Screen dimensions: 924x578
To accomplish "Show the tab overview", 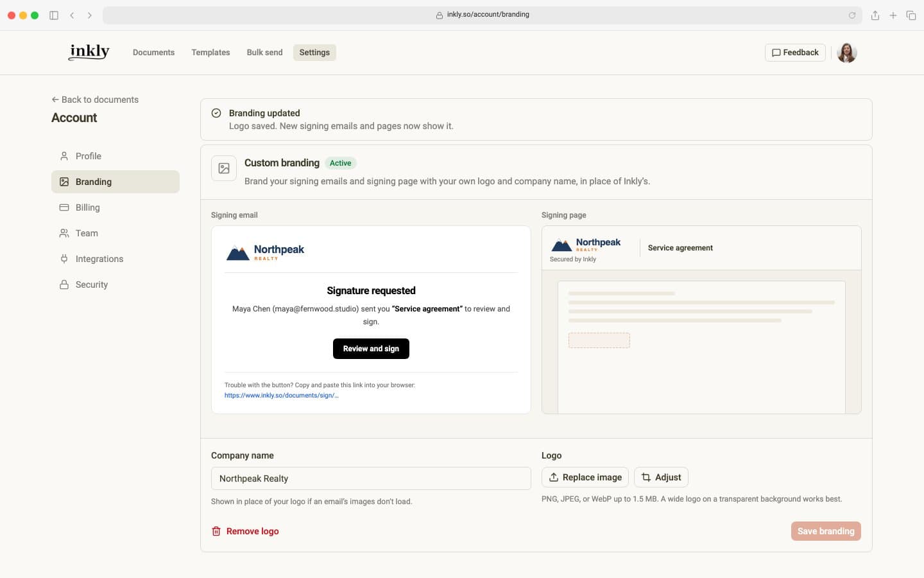I will [911, 15].
